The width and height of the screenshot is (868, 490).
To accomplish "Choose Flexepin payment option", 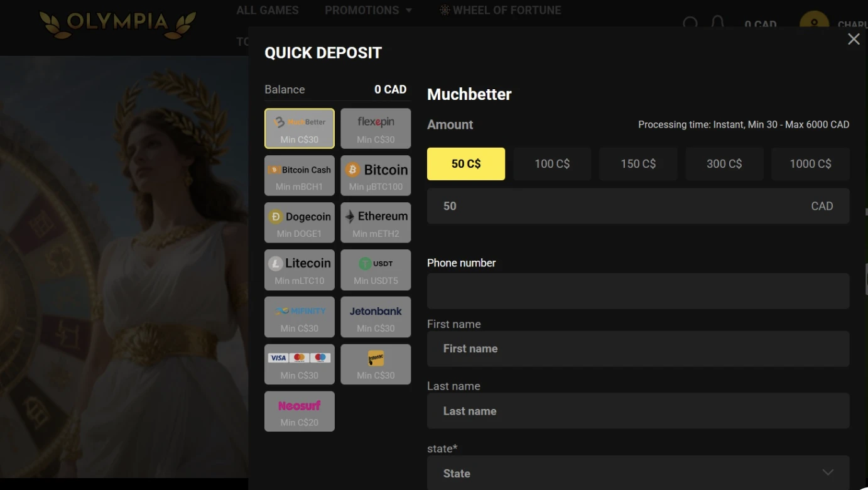I will (x=376, y=129).
